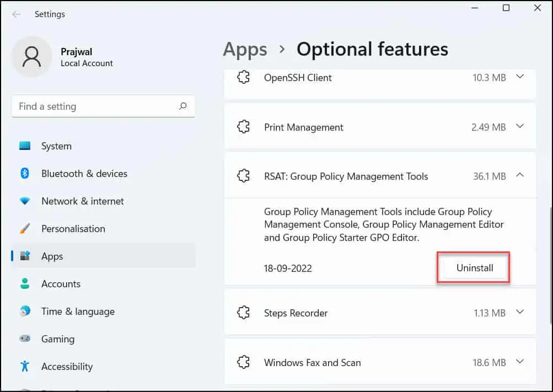Screen dimensions: 553x392
Task: Click the 18.6 MB size value
Action: coord(489,363)
